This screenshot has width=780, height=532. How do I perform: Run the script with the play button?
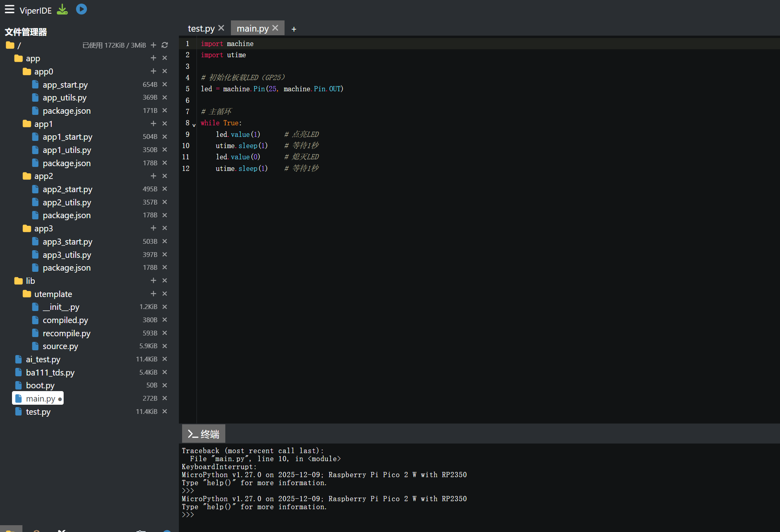[81, 9]
